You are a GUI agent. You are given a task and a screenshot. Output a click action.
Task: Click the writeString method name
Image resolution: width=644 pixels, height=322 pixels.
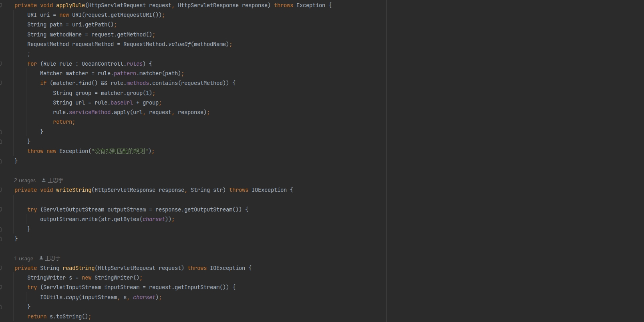pyautogui.click(x=74, y=190)
